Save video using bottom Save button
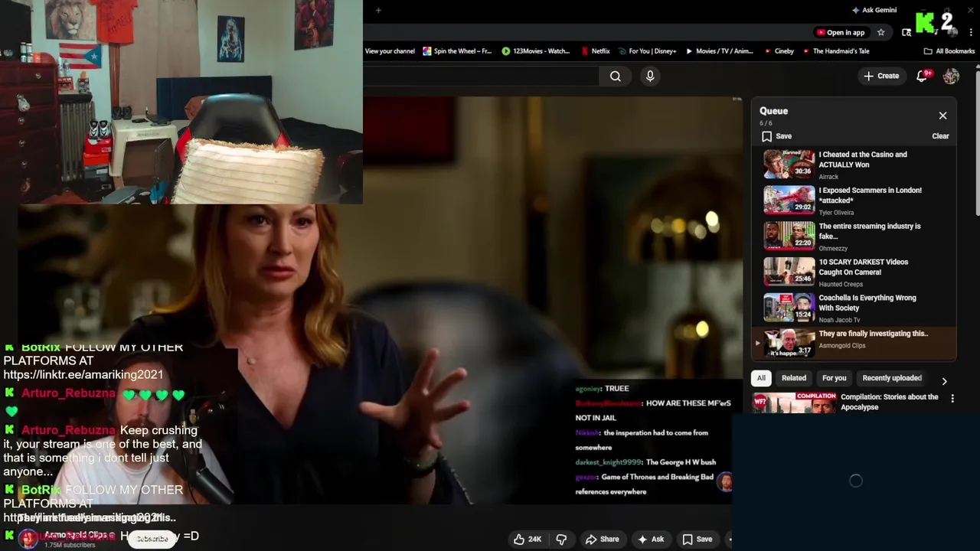Image resolution: width=980 pixels, height=551 pixels. 697,540
